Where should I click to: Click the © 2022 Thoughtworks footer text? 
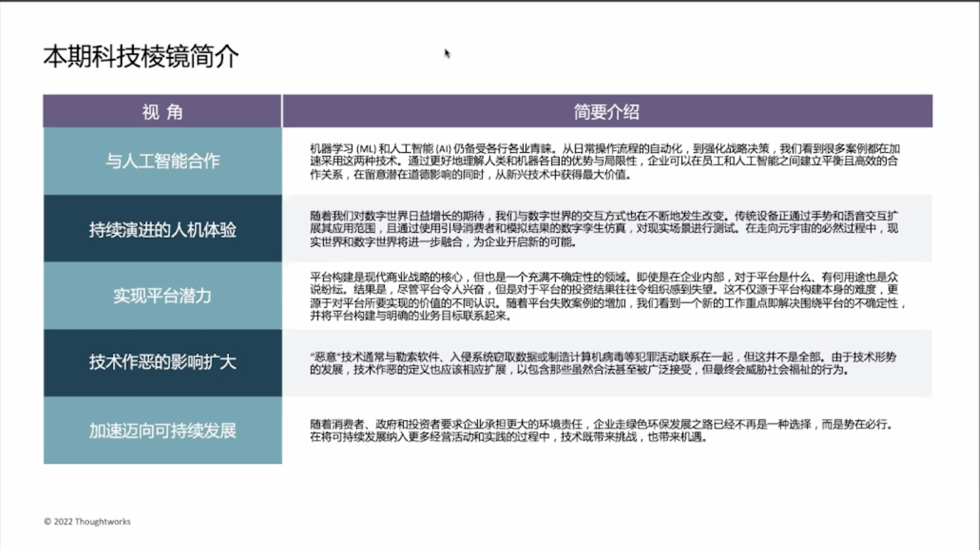pos(87,521)
